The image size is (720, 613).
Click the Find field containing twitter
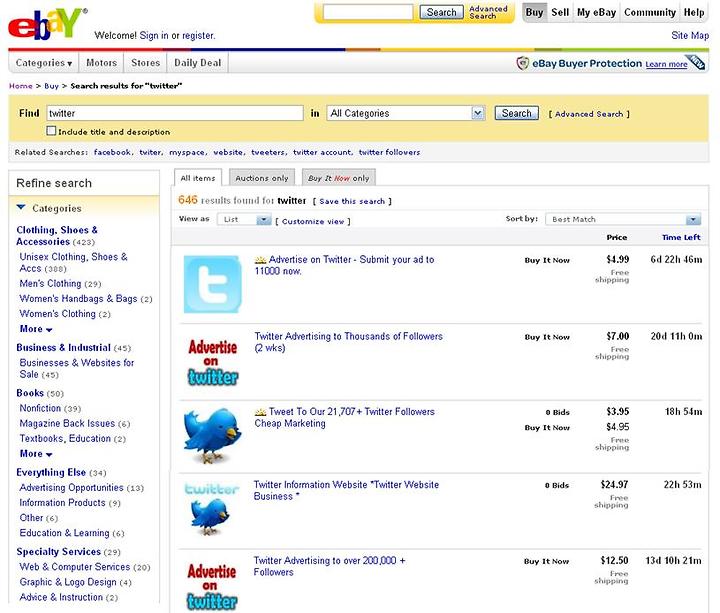[x=174, y=113]
